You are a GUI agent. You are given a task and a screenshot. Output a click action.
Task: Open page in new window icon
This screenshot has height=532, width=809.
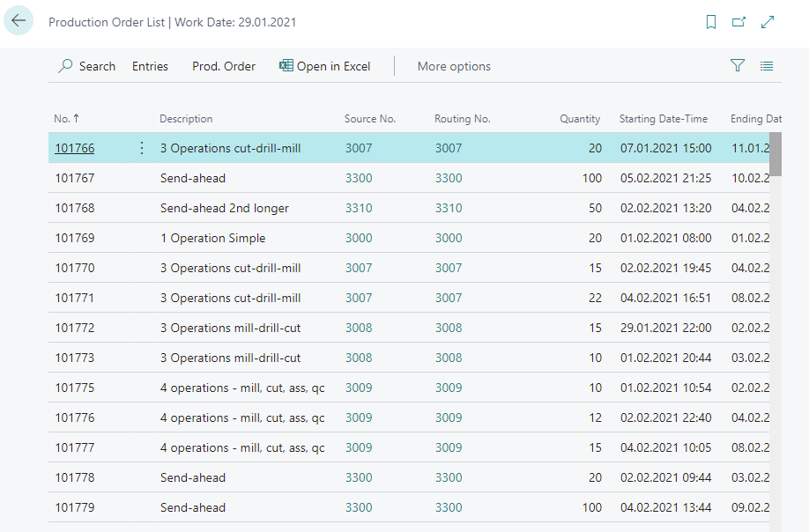pos(738,22)
